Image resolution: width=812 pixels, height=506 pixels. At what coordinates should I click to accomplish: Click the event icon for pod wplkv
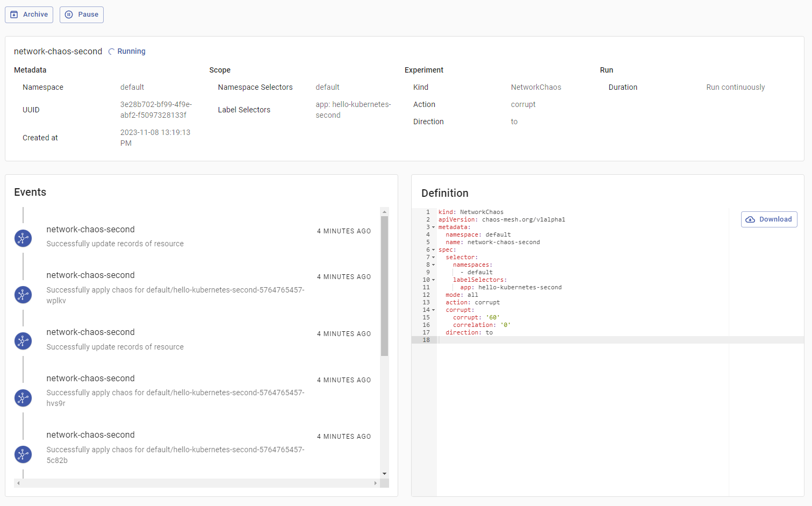[23, 295]
